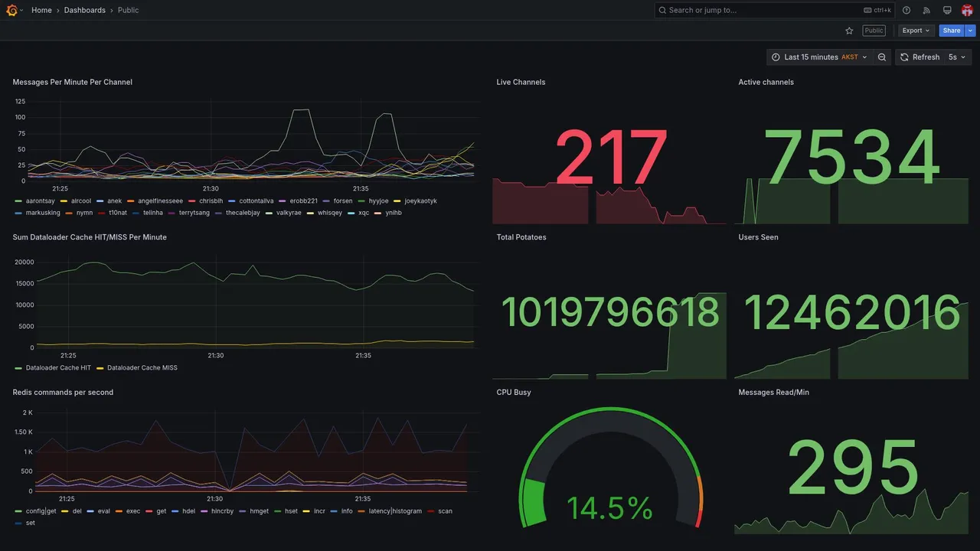
Task: Expand the 5s refresh interval dropdown
Action: pos(957,57)
